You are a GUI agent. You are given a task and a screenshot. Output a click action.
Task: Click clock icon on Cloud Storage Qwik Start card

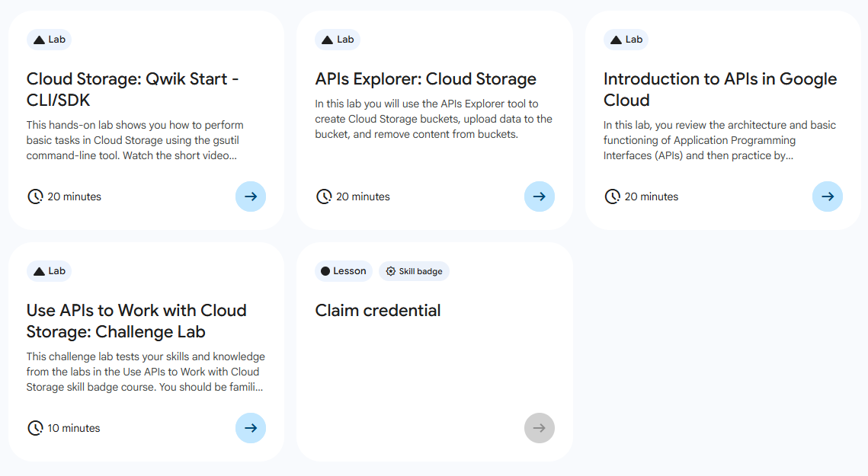(x=35, y=196)
